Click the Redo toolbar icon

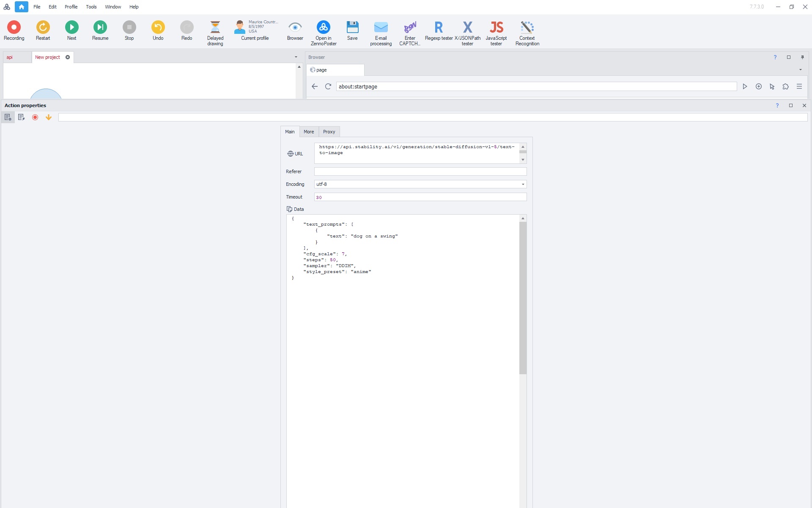(187, 30)
